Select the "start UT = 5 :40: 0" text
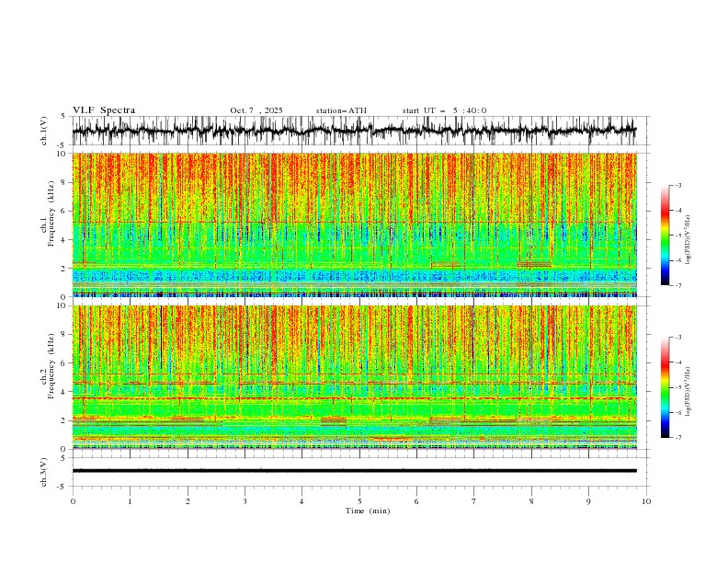 (444, 110)
